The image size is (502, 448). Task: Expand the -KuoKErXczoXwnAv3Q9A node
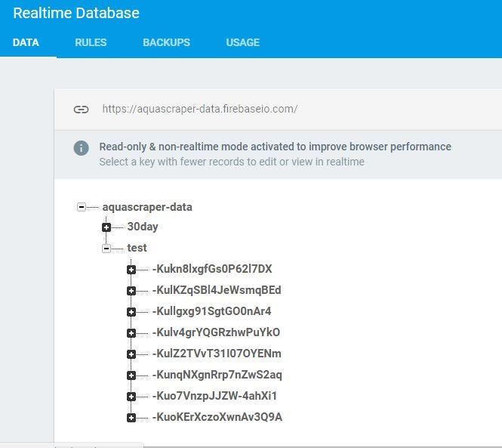tap(131, 418)
